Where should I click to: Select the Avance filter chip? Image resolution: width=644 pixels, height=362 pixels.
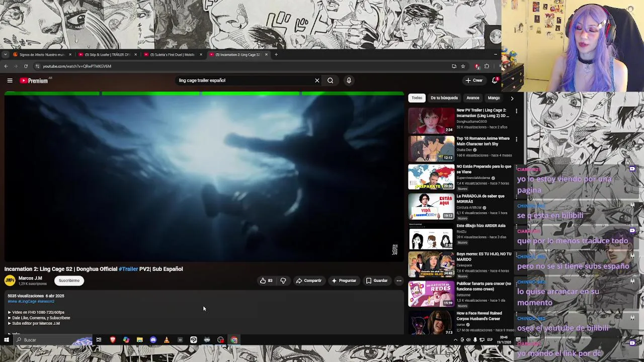pos(473,98)
